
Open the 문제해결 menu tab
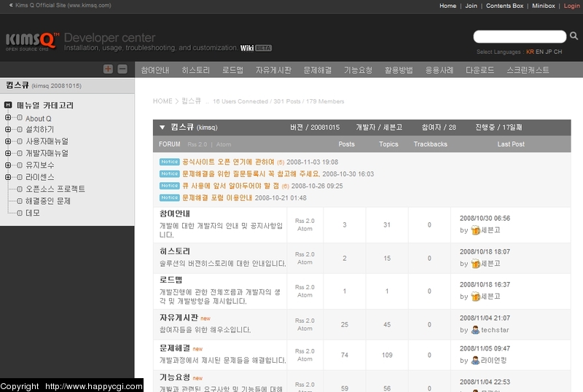point(317,70)
